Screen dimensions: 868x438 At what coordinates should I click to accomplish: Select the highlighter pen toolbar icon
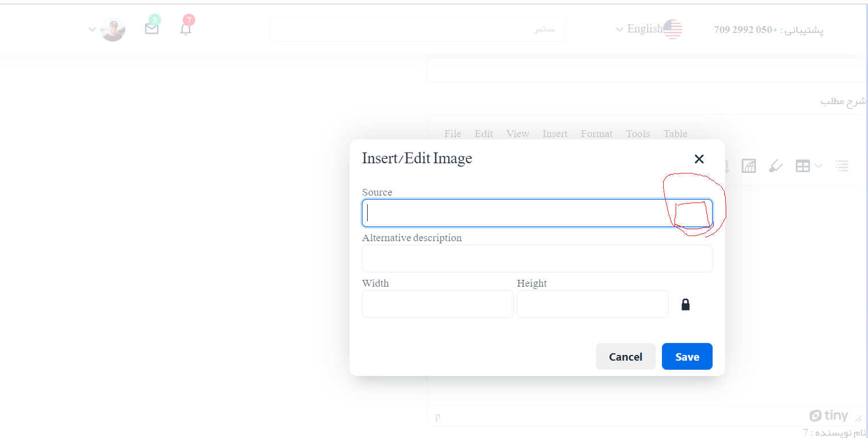point(775,166)
